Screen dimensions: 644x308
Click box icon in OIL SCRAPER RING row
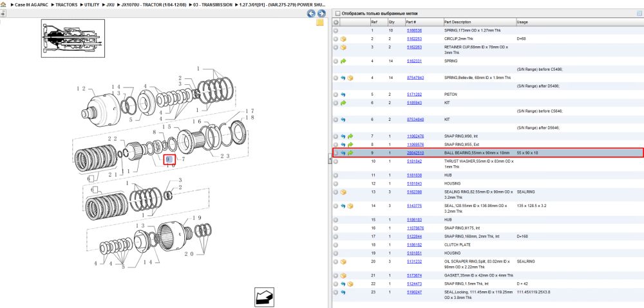[343, 262]
